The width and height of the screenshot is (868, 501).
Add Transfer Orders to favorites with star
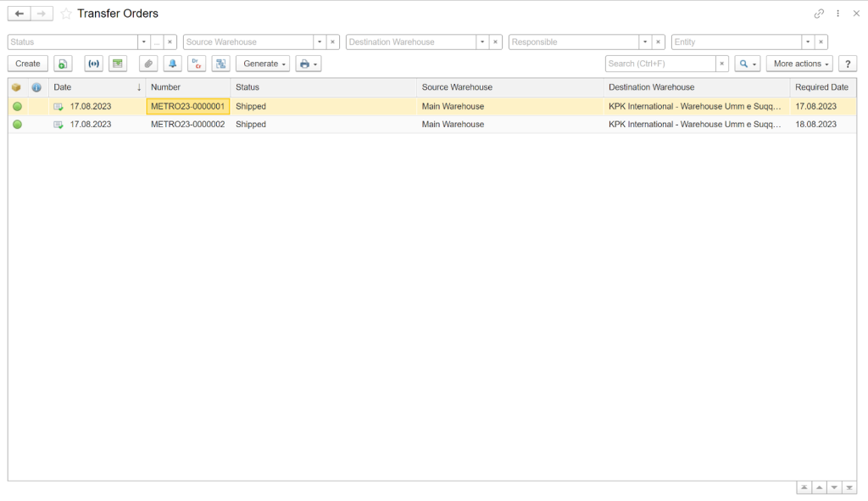(x=65, y=14)
